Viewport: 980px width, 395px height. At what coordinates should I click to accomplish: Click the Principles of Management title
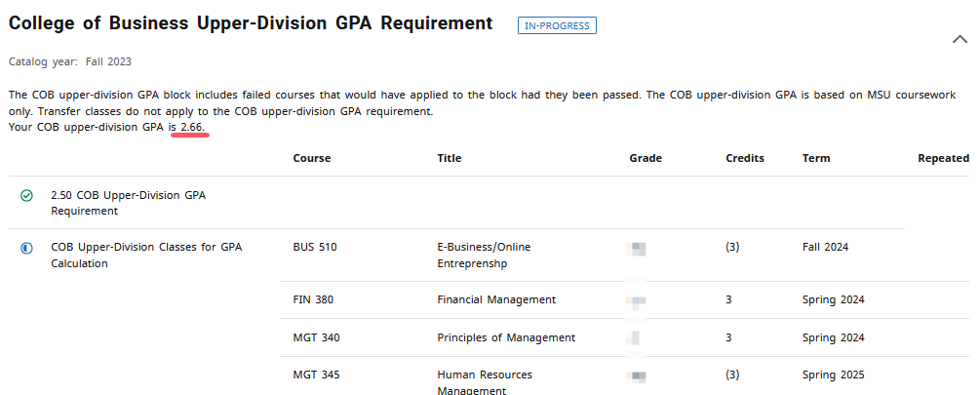pos(506,337)
